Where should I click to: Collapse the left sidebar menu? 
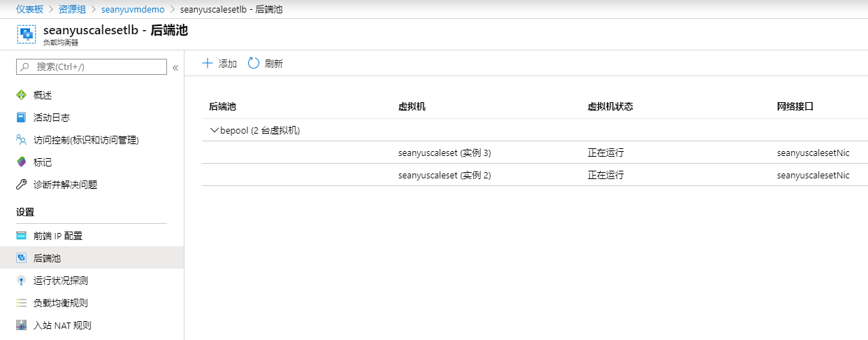coord(175,68)
